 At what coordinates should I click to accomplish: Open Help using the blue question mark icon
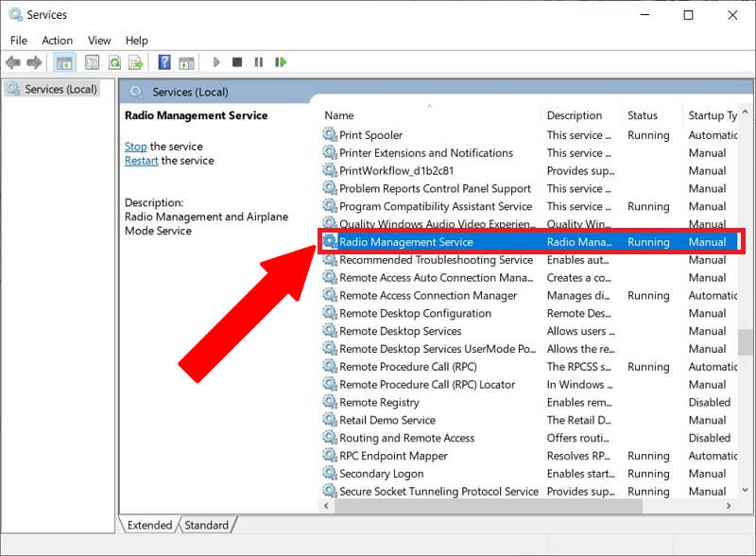pyautogui.click(x=163, y=62)
